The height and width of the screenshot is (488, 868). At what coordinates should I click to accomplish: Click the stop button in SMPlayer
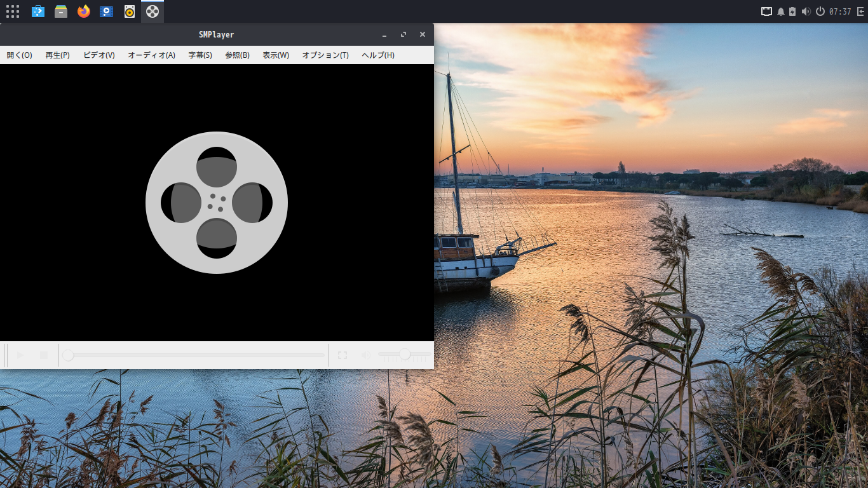[x=44, y=355]
